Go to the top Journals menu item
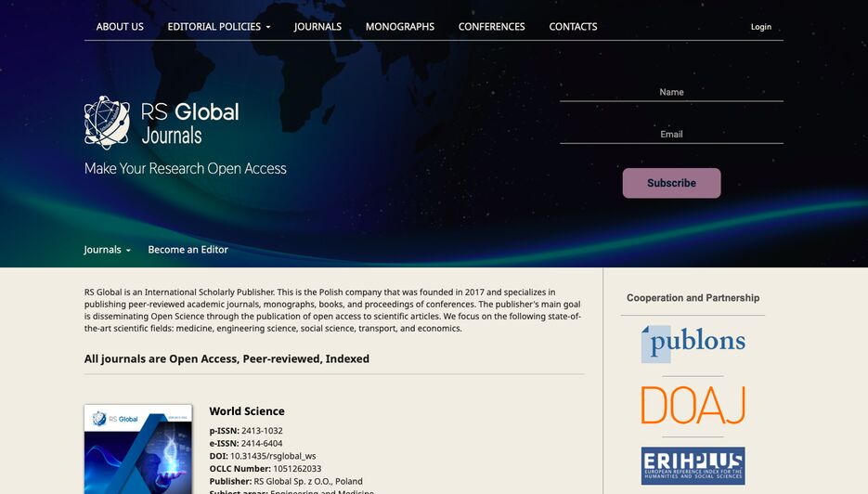 pyautogui.click(x=317, y=27)
